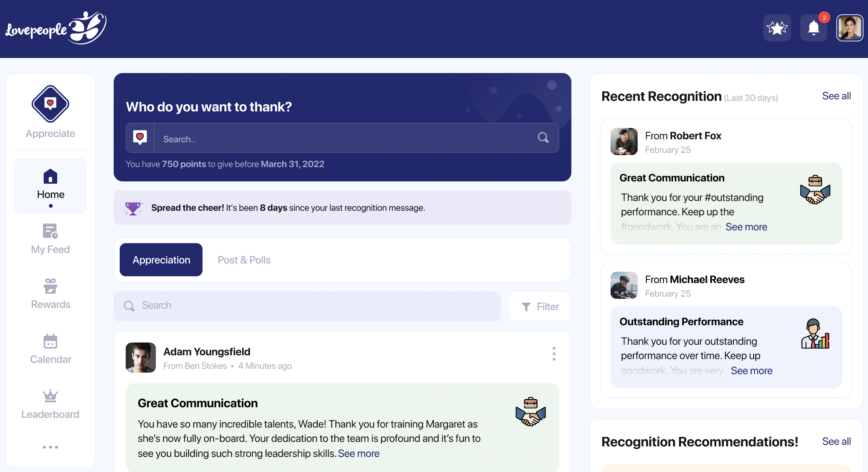
Task: Click the Appreciate heart badge icon
Action: (x=50, y=104)
